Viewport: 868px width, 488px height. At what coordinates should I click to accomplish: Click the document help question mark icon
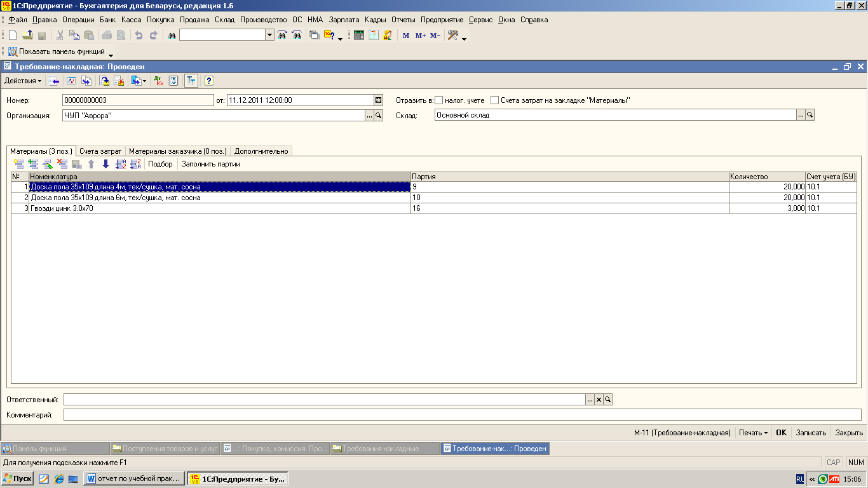[208, 81]
